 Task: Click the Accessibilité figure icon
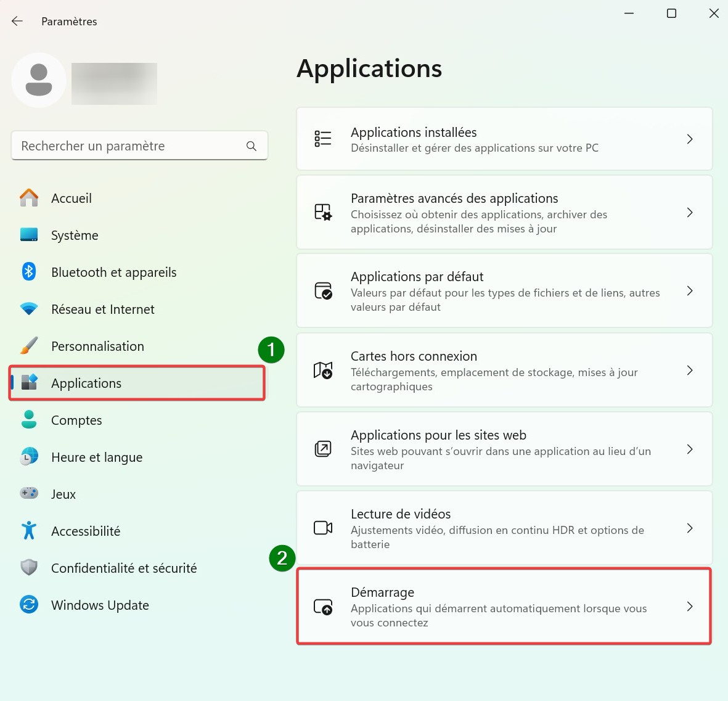pyautogui.click(x=29, y=531)
